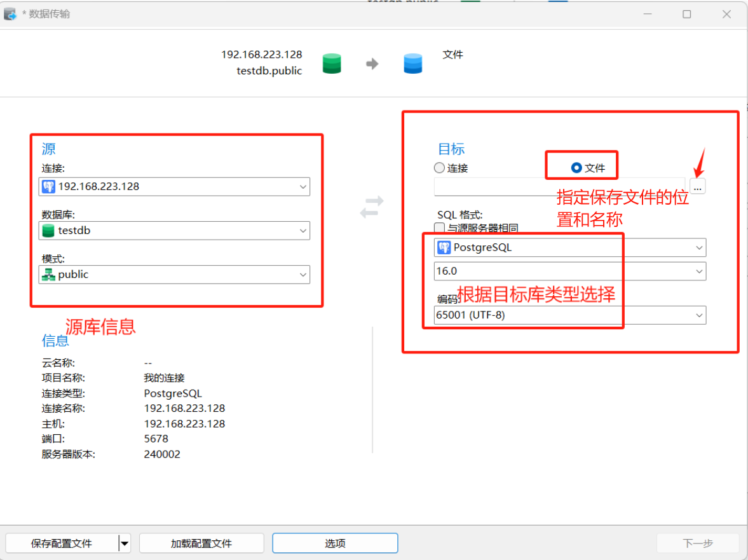The width and height of the screenshot is (748, 560).
Task: Open the 16.0 version dropdown
Action: pyautogui.click(x=698, y=271)
